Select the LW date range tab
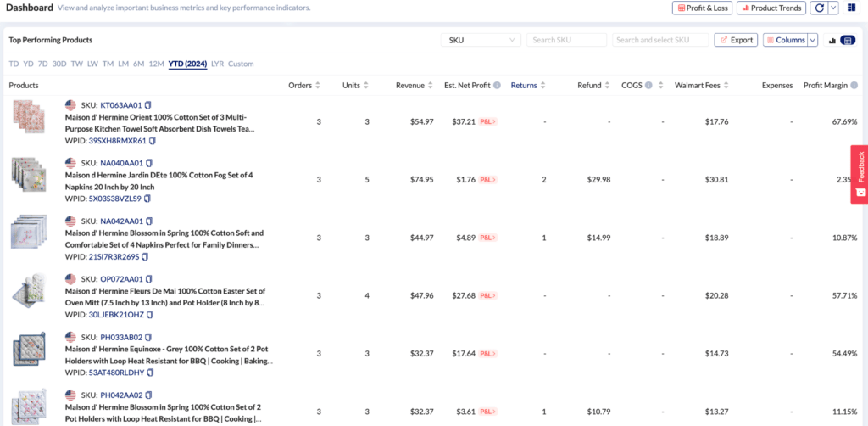 tap(92, 64)
